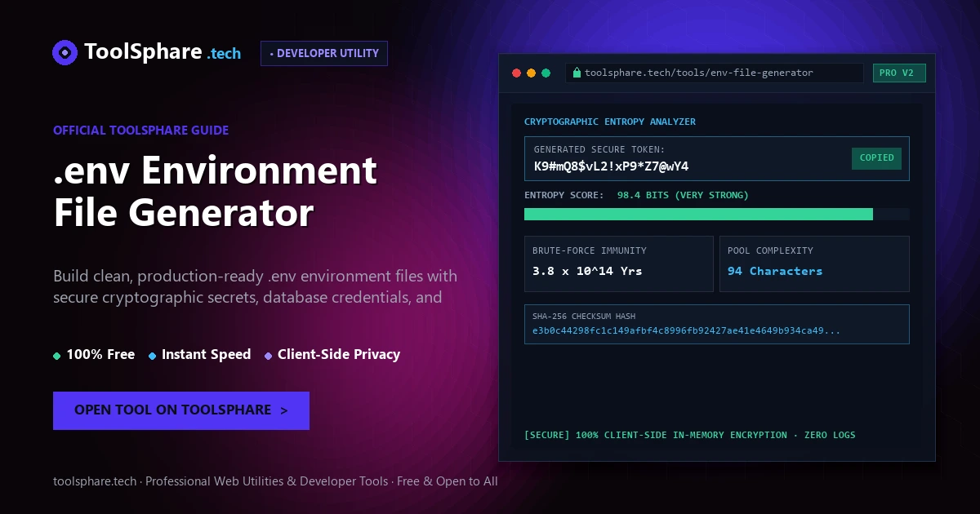Click the 'Build clean, production-ready' description
Image resolution: width=980 pixels, height=514 pixels.
256,286
